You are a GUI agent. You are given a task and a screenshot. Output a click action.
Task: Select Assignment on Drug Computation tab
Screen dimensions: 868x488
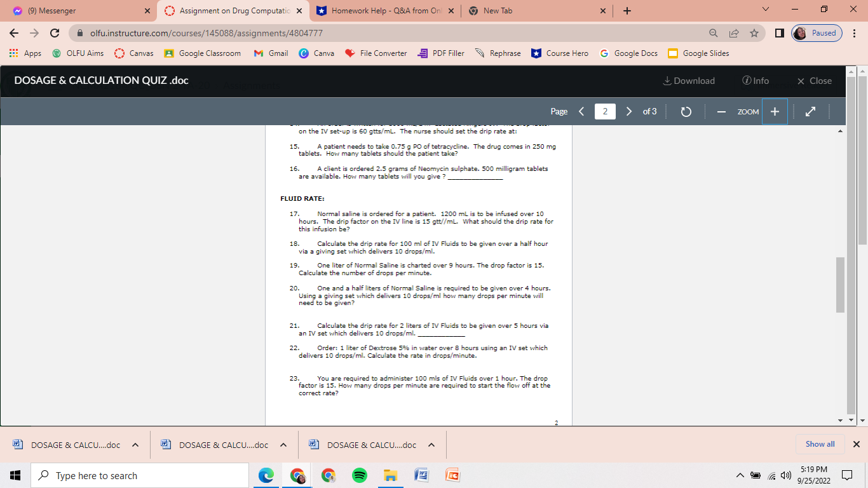pyautogui.click(x=233, y=11)
